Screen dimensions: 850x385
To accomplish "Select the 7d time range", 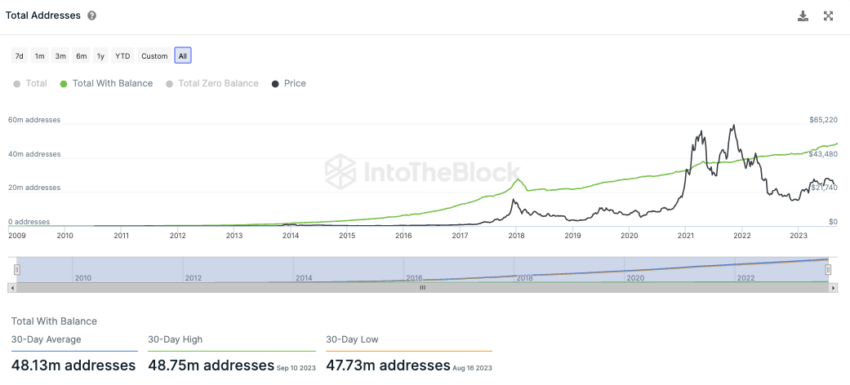I will coord(19,56).
